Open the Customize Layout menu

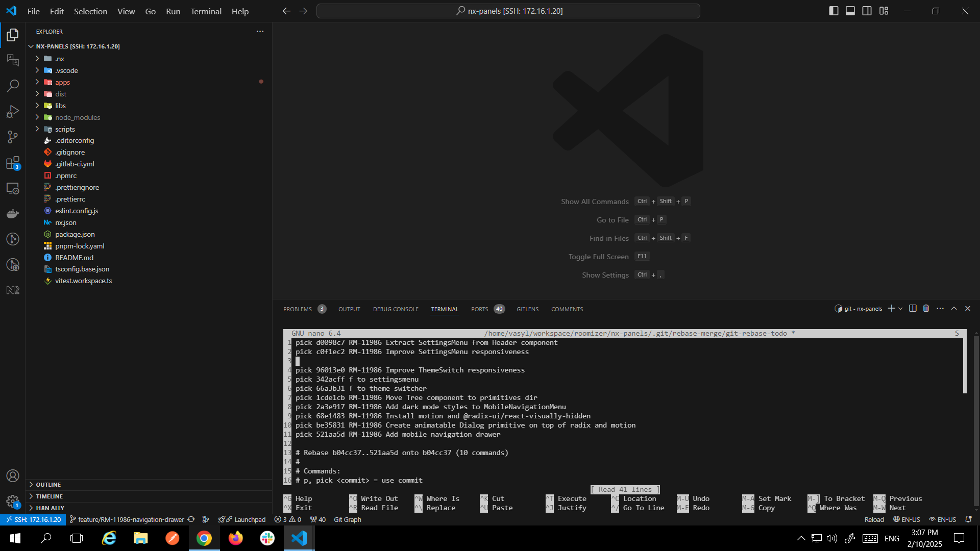click(x=884, y=11)
